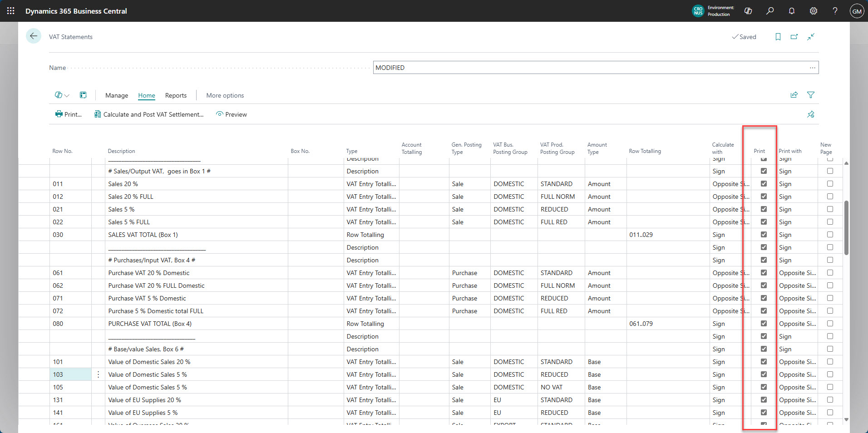The width and height of the screenshot is (868, 433).
Task: Open settings gear
Action: coord(814,11)
